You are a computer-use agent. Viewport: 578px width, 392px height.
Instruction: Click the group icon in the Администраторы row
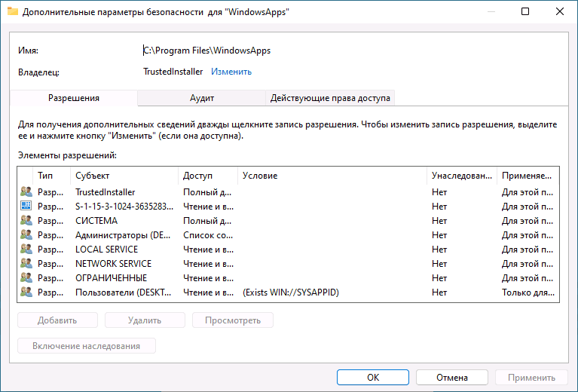pyautogui.click(x=26, y=235)
